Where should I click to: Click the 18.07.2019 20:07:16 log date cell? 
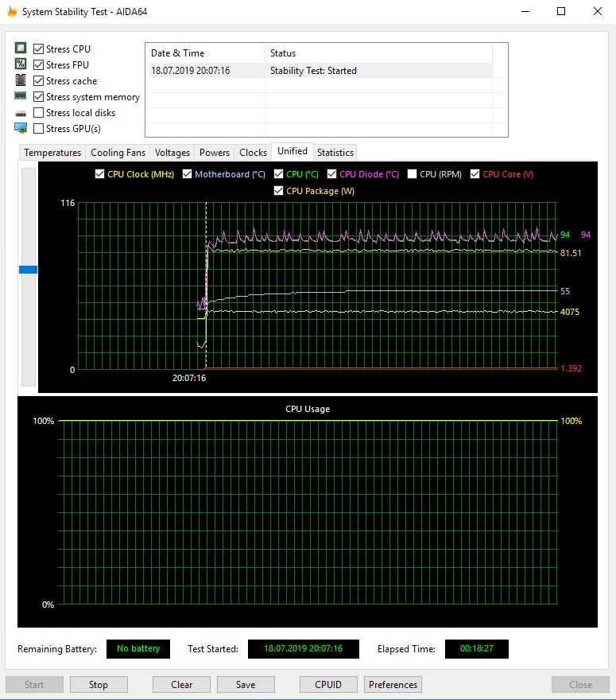[191, 71]
